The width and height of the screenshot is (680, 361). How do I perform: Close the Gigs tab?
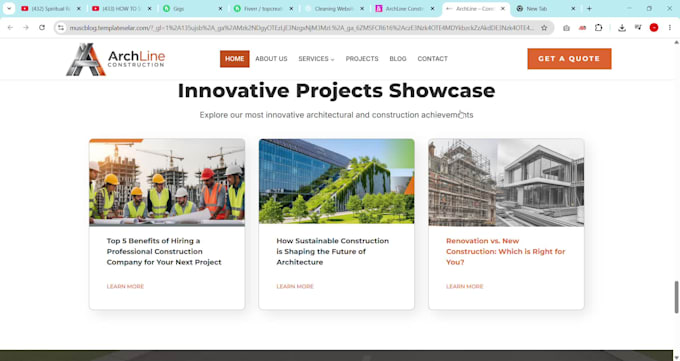[x=220, y=9]
